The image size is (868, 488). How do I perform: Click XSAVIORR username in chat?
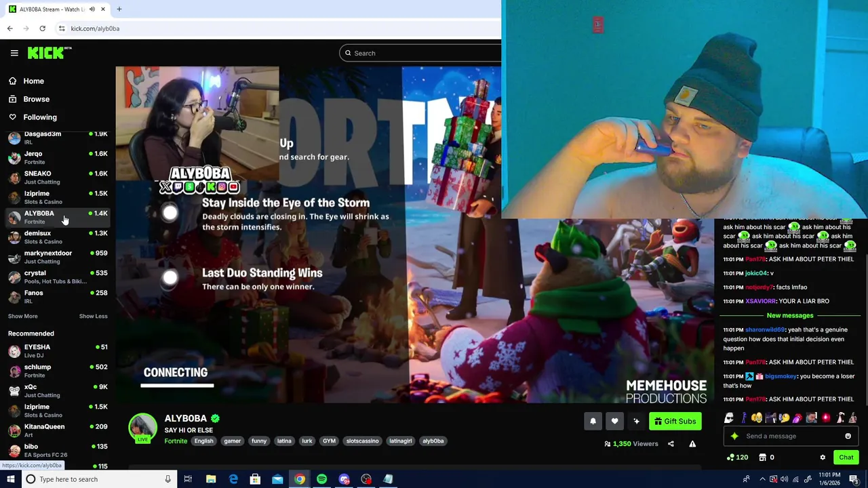point(760,302)
